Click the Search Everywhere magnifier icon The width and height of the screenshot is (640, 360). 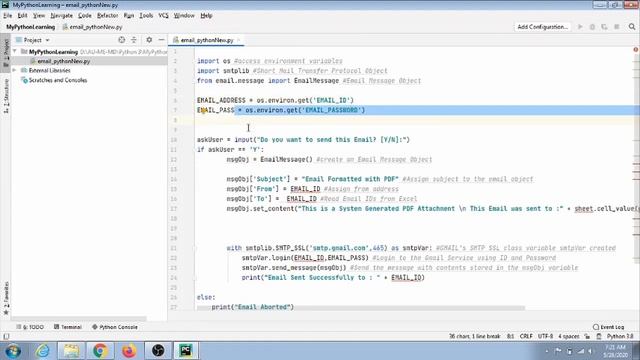pos(632,27)
